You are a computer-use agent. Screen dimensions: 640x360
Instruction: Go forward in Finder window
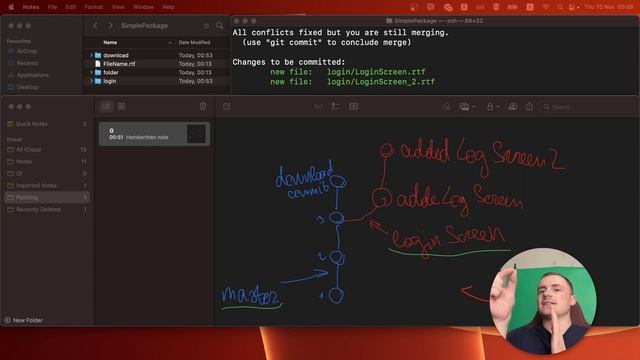pyautogui.click(x=110, y=25)
